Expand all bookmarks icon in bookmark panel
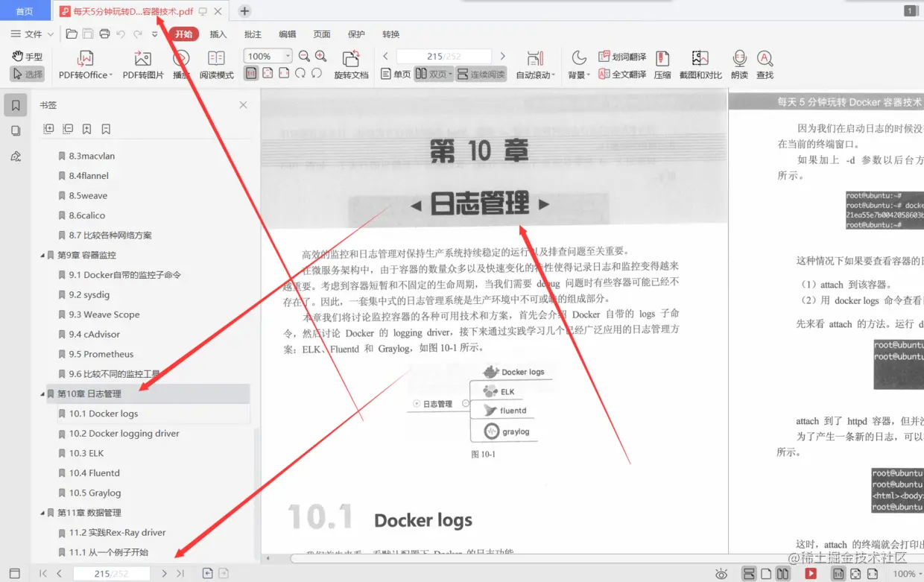The width and height of the screenshot is (924, 582). (x=48, y=129)
